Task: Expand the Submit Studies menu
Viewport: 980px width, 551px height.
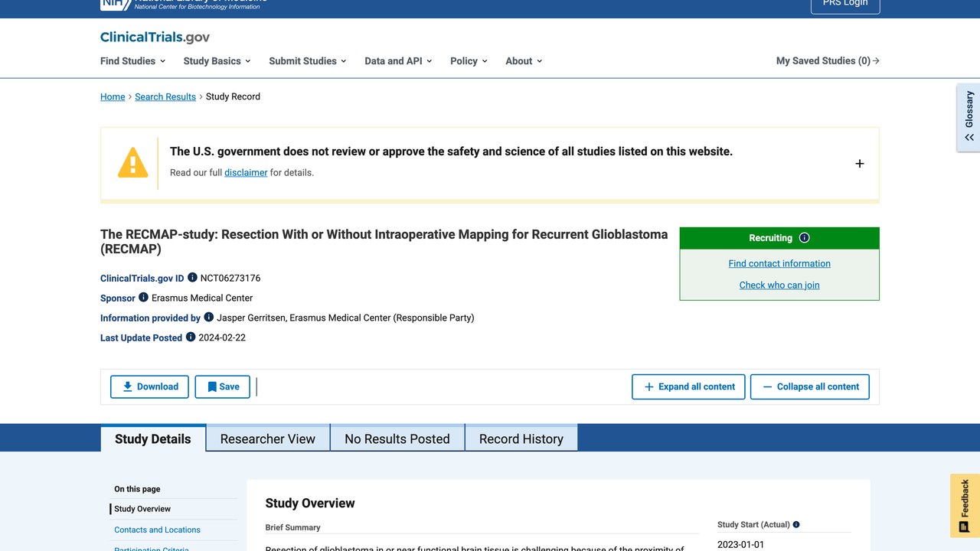Action: [x=308, y=61]
